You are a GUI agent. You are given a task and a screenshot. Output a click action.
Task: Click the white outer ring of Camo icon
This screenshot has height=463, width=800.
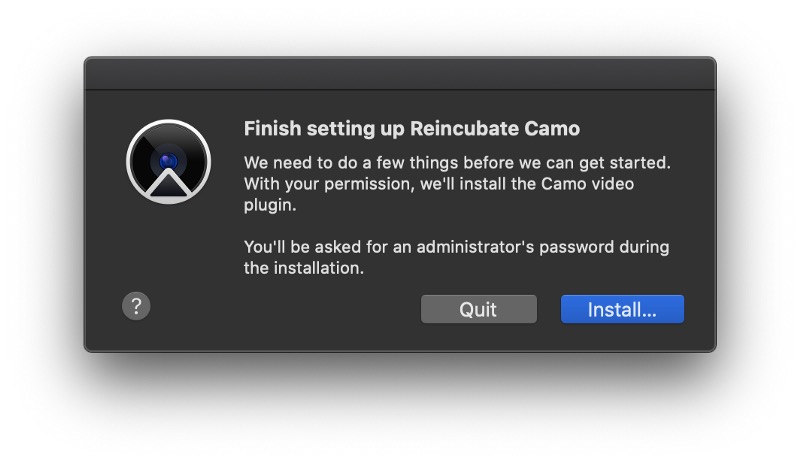pos(168,123)
